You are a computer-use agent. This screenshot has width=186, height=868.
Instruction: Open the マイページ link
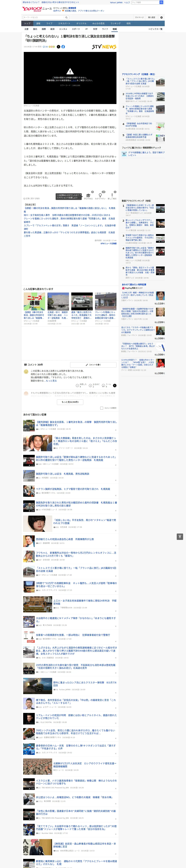click(139, 18)
